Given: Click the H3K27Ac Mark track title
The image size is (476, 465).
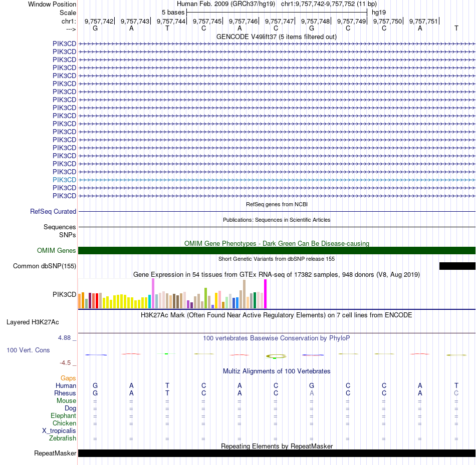Looking at the screenshot, I should point(277,315).
